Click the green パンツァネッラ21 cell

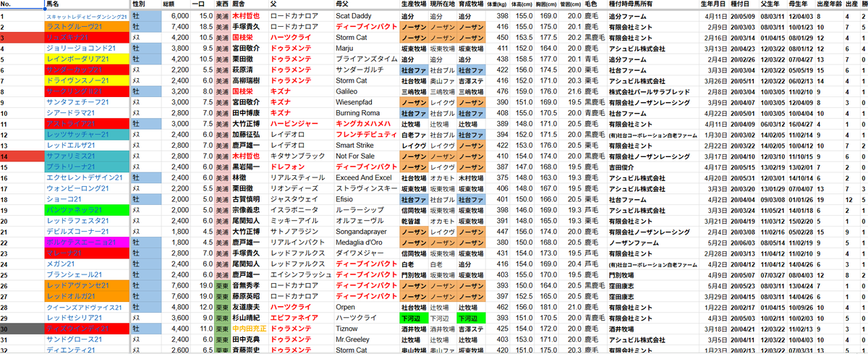tap(88, 210)
